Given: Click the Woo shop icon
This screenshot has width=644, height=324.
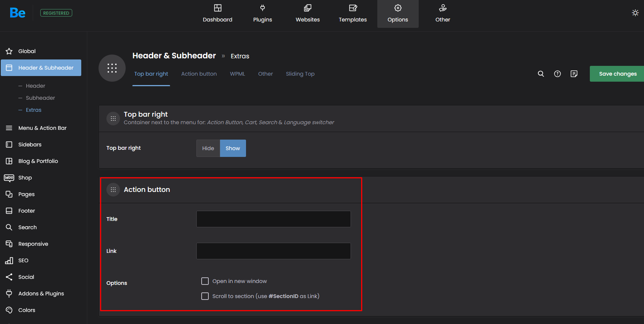Looking at the screenshot, I should pyautogui.click(x=9, y=178).
